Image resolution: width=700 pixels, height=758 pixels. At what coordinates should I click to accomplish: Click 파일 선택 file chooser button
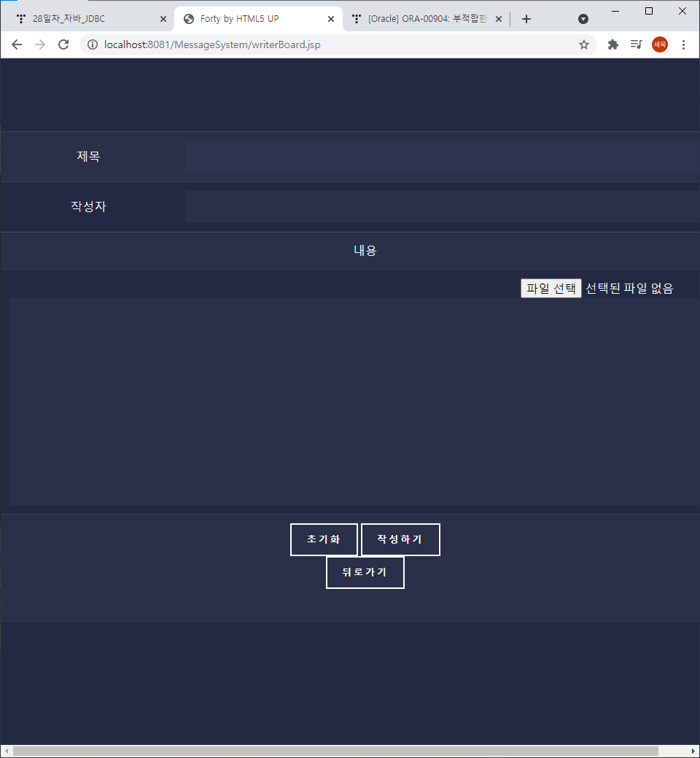coord(551,288)
